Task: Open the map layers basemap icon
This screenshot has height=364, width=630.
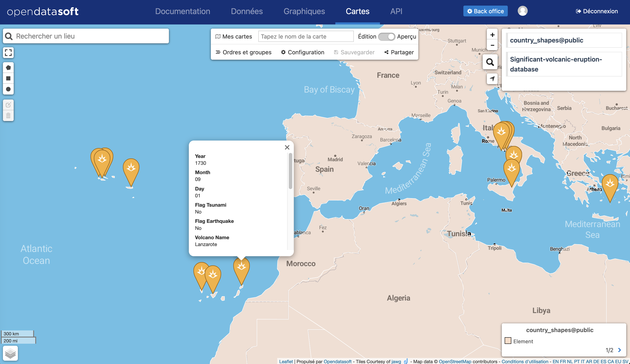Action: [x=10, y=353]
